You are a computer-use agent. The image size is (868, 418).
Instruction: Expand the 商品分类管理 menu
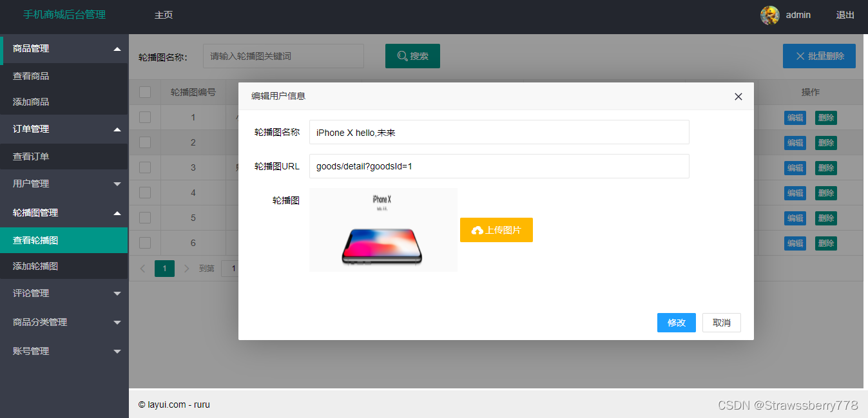coord(64,322)
